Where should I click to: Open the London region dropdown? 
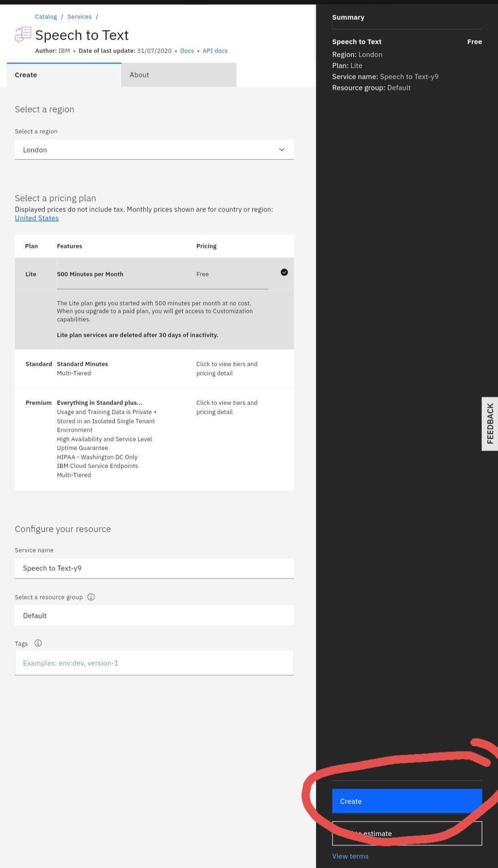[x=154, y=150]
